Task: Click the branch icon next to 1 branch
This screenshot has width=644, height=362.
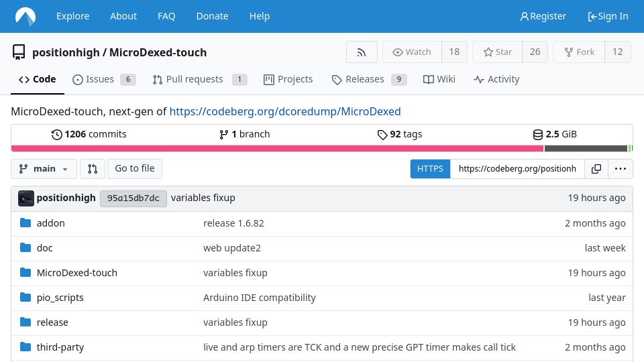Action: (224, 135)
